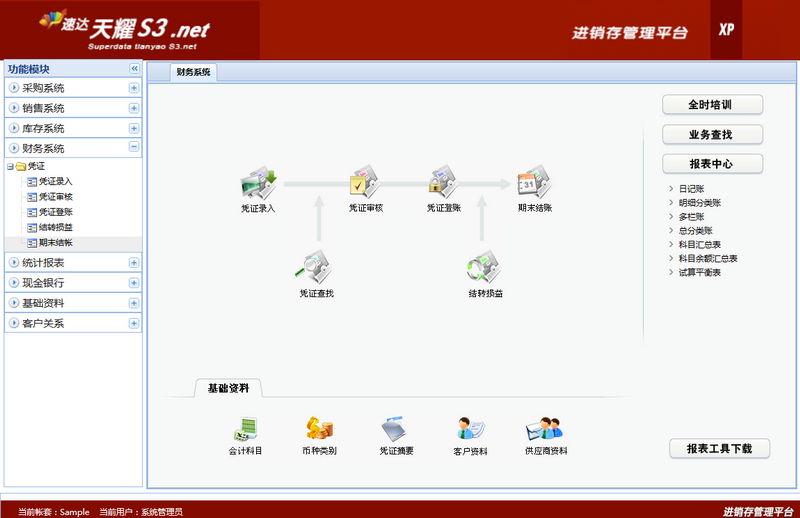Open the 科目汇总表 report link
This screenshot has width=800, height=518.
(699, 244)
